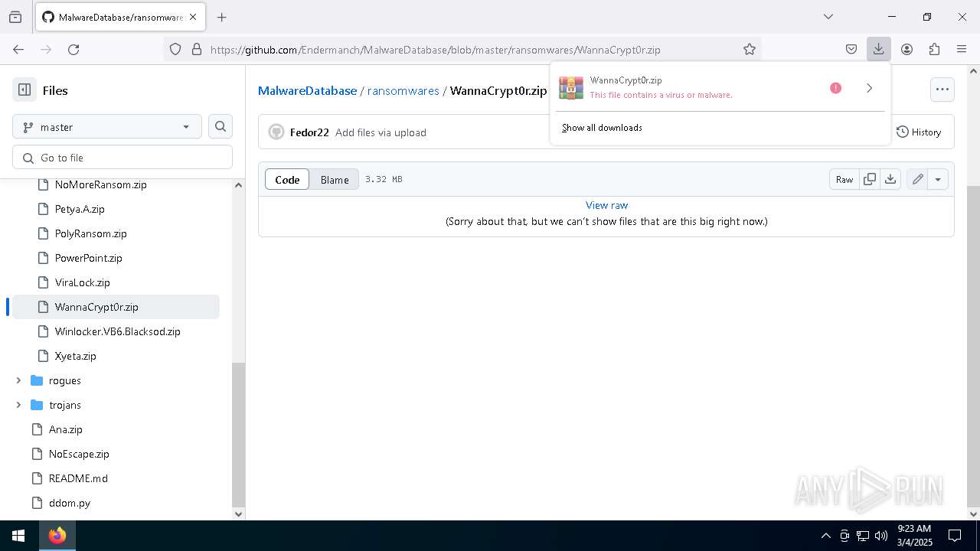View the raw file via Raw button

pos(844,179)
